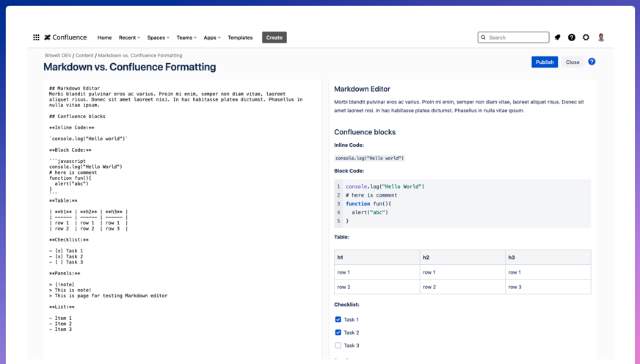The width and height of the screenshot is (640, 364).
Task: Go to Home in navigation
Action: [x=105, y=37]
